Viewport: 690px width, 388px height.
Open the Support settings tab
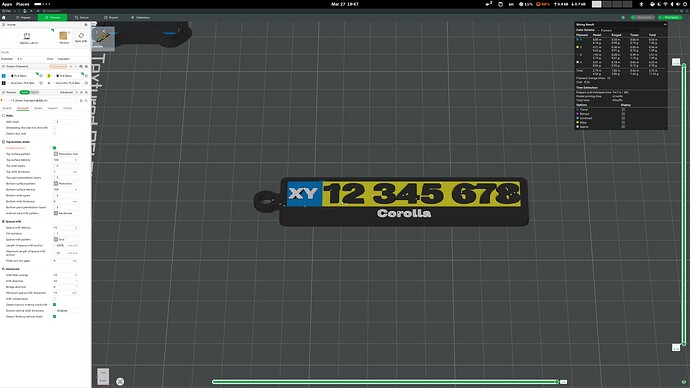52,108
